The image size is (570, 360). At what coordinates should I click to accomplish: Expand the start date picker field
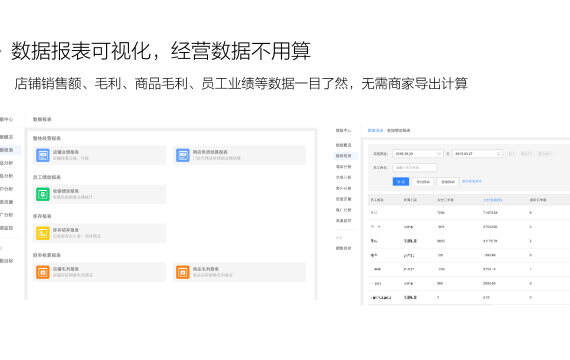[418, 154]
